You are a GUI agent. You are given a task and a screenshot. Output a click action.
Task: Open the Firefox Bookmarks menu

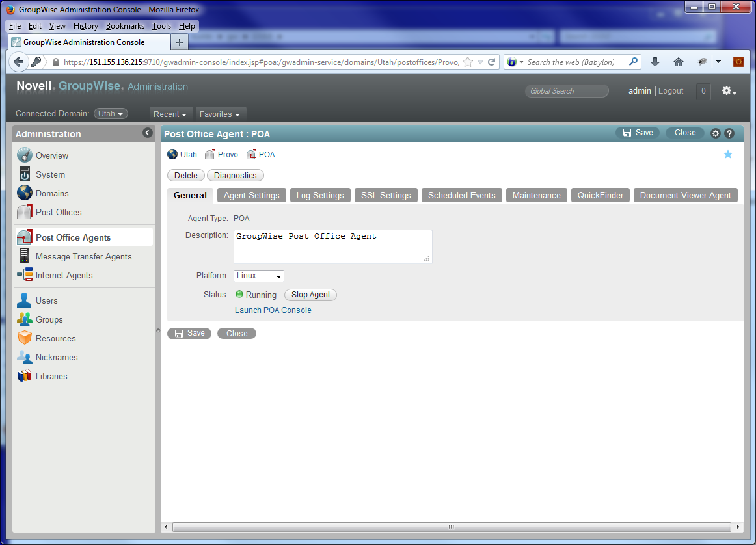(x=125, y=26)
